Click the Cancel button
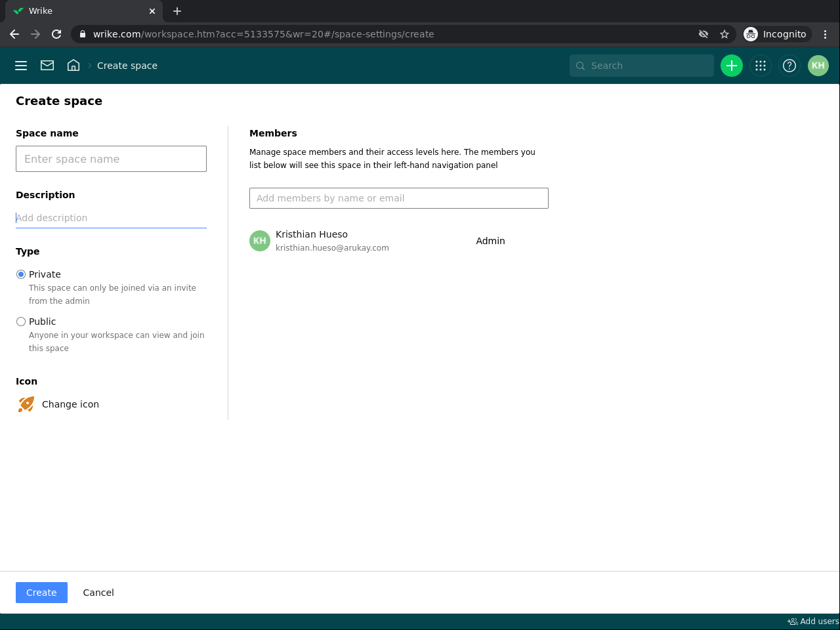Image resolution: width=840 pixels, height=630 pixels. click(98, 593)
